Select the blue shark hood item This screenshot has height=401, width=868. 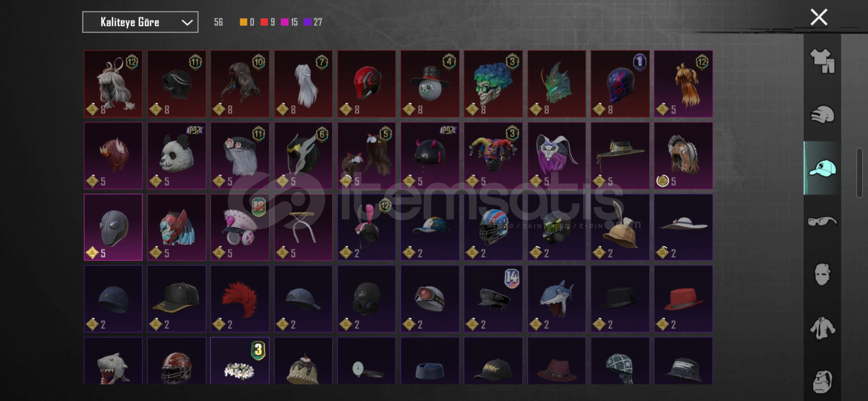click(557, 299)
